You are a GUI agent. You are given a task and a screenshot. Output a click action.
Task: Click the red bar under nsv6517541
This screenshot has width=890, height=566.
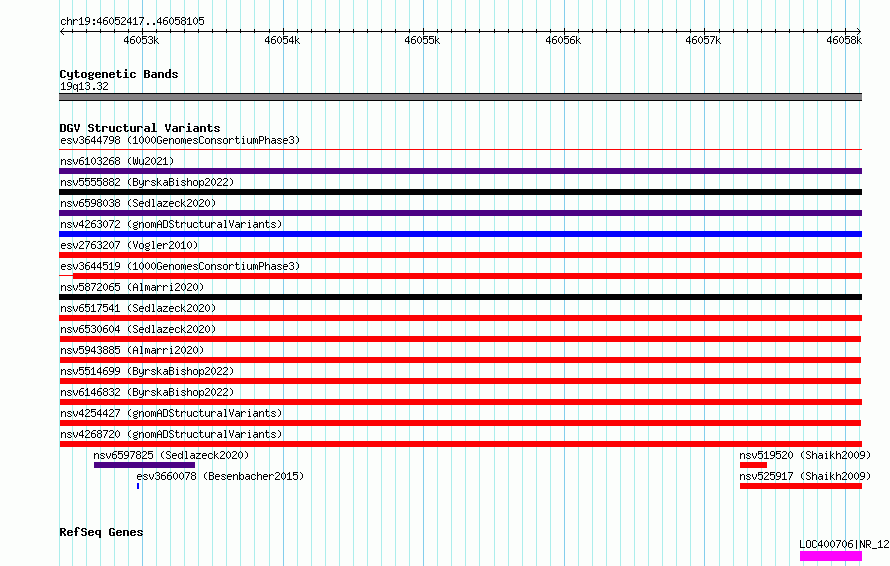click(460, 318)
